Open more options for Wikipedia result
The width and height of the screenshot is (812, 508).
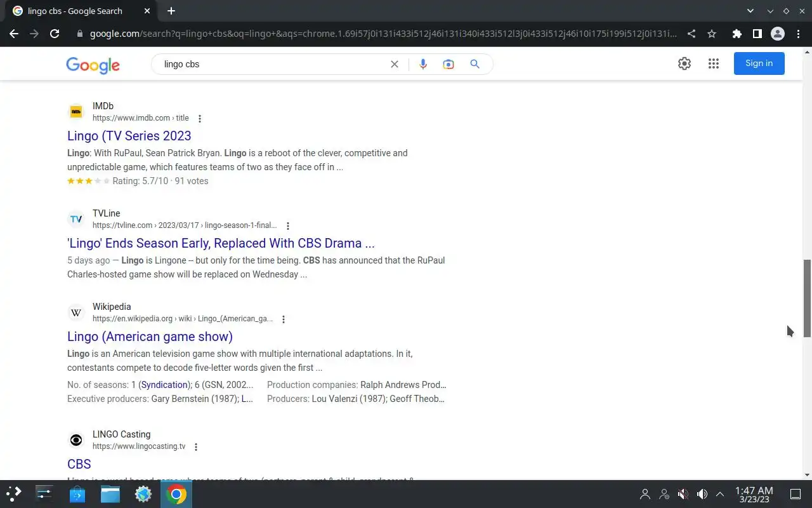point(284,319)
